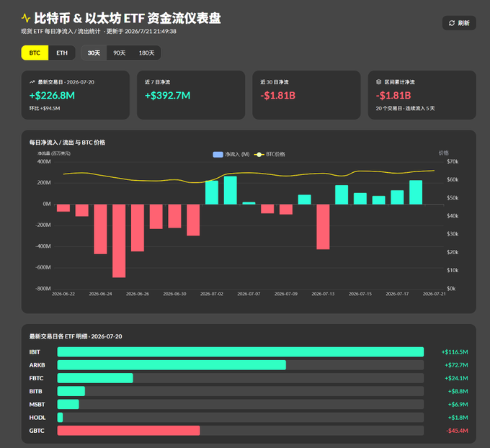Click the red outflow bar at 2026-07-13

(x=323, y=227)
